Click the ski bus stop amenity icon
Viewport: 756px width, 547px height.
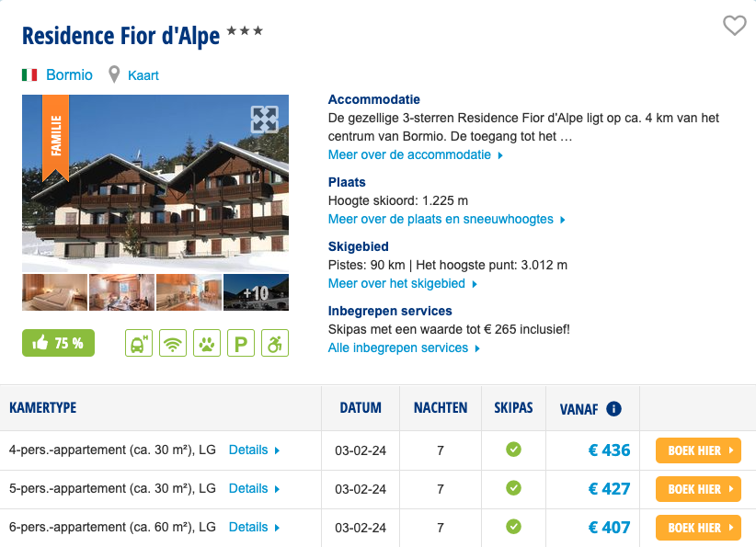coord(139,343)
